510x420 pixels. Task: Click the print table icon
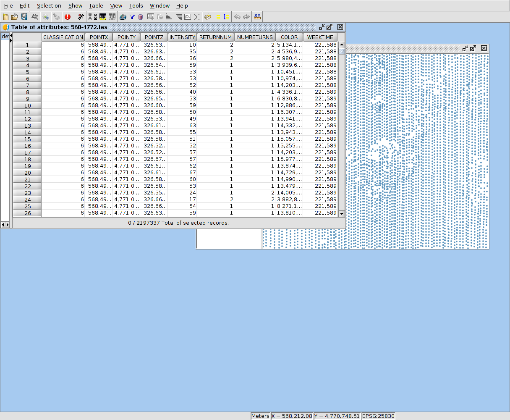(123, 17)
